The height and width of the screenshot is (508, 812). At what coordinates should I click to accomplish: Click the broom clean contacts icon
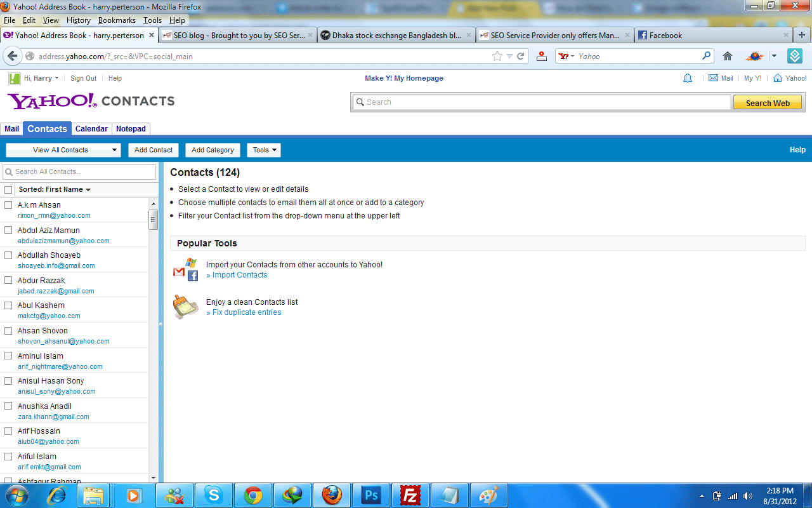[186, 307]
